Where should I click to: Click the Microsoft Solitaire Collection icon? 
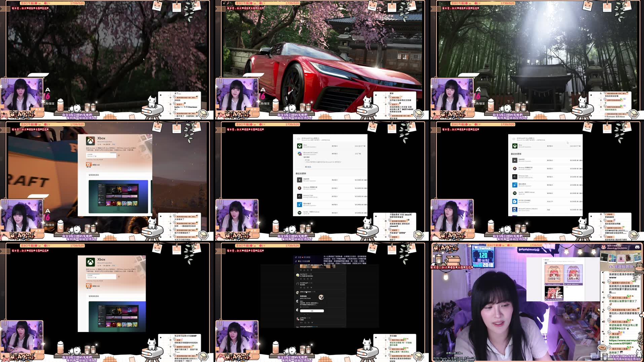coord(515,209)
